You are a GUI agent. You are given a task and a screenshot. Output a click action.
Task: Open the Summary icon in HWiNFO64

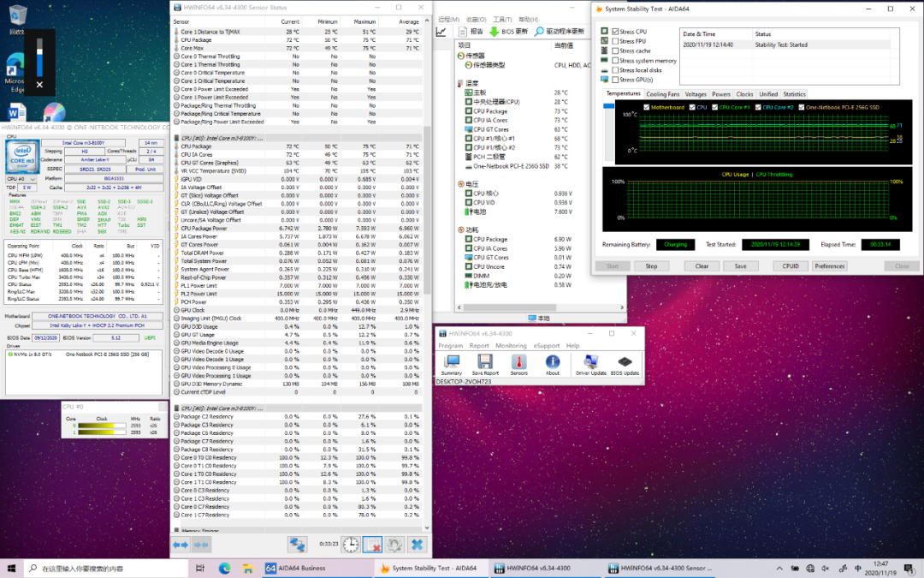pyautogui.click(x=451, y=363)
